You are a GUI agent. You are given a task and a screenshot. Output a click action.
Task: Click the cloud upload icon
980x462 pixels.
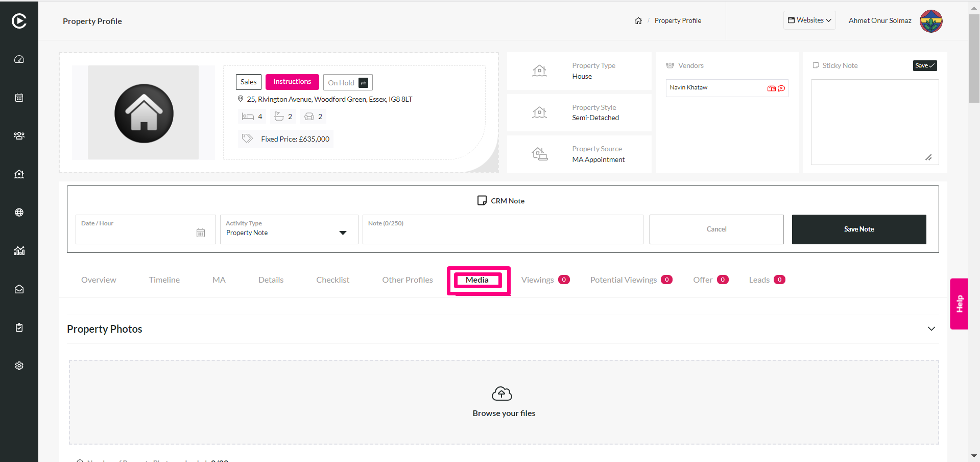502,394
